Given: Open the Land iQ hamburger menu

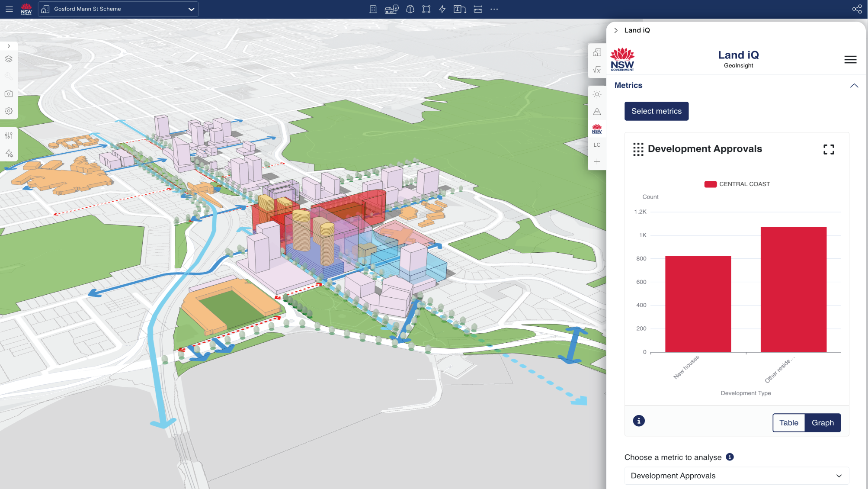Looking at the screenshot, I should click(x=850, y=59).
